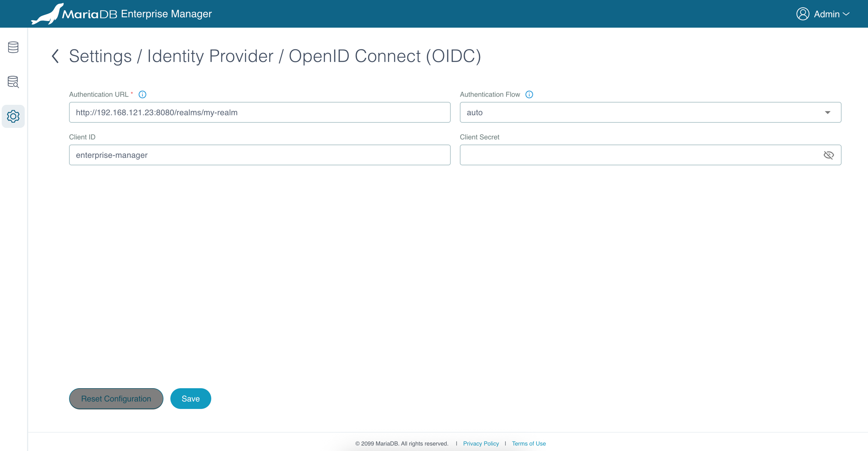Click the Enterprise Manager header title
The width and height of the screenshot is (868, 451).
click(x=166, y=14)
